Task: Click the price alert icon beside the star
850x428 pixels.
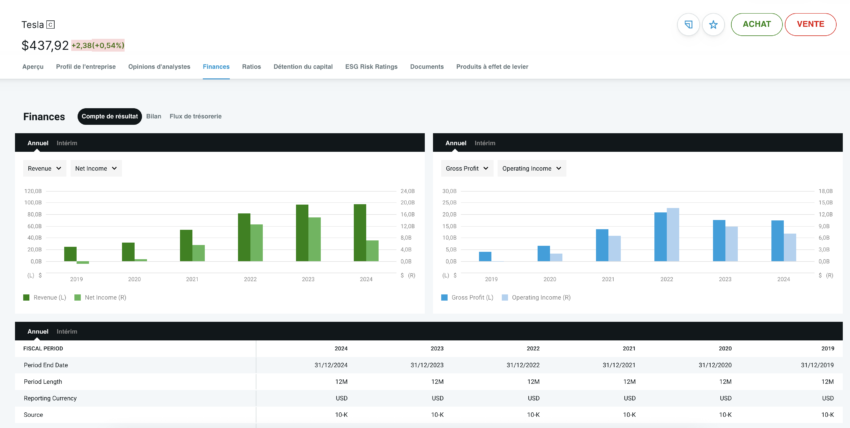Action: click(688, 25)
